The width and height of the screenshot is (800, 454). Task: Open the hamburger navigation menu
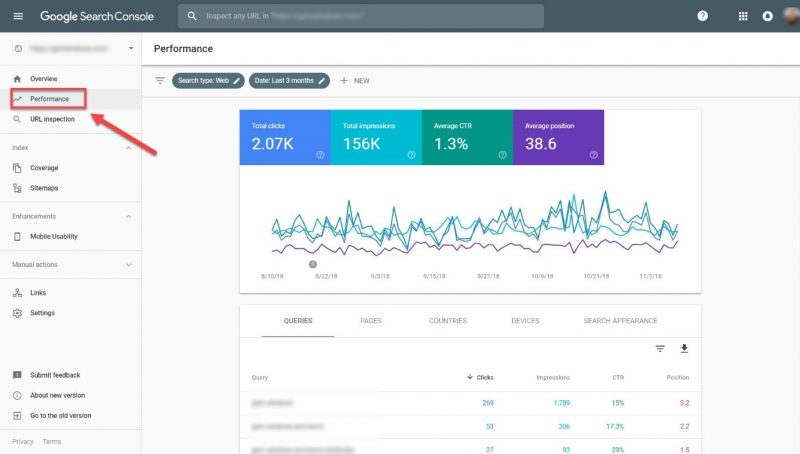[x=18, y=16]
